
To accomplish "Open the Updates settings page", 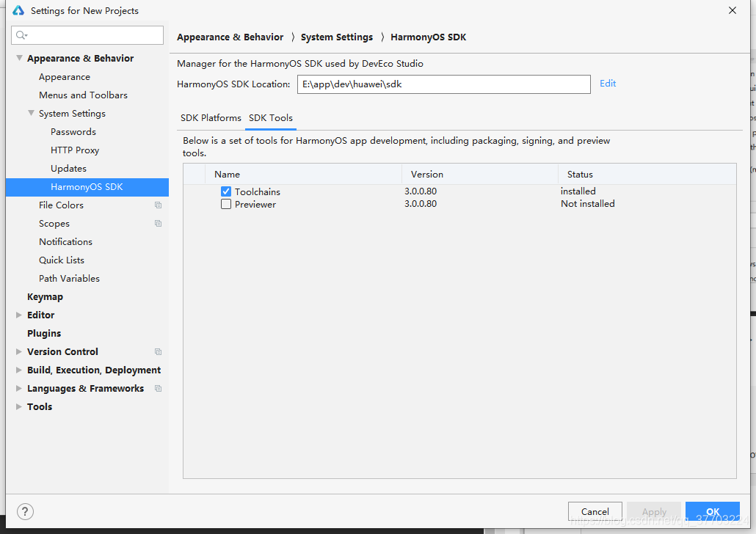I will (x=68, y=169).
